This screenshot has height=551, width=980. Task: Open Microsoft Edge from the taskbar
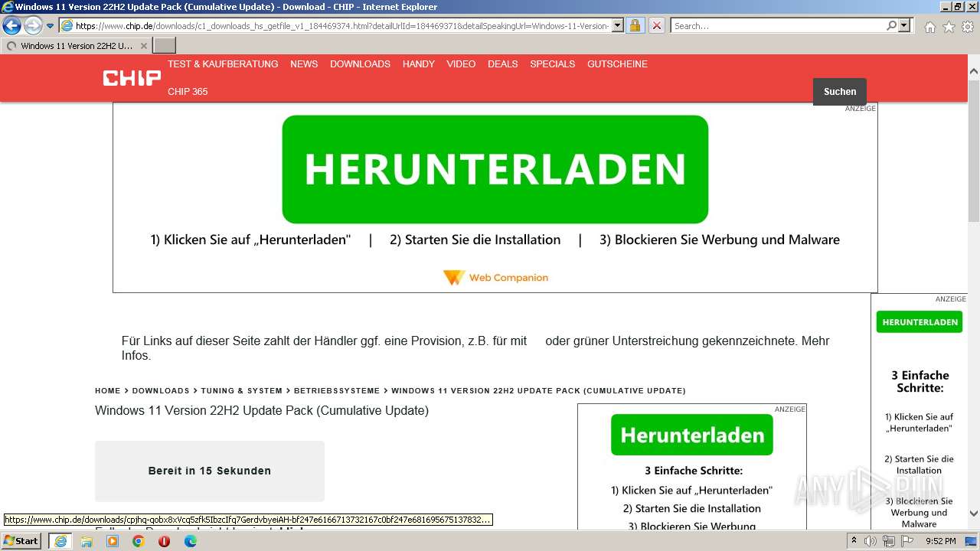pos(191,541)
